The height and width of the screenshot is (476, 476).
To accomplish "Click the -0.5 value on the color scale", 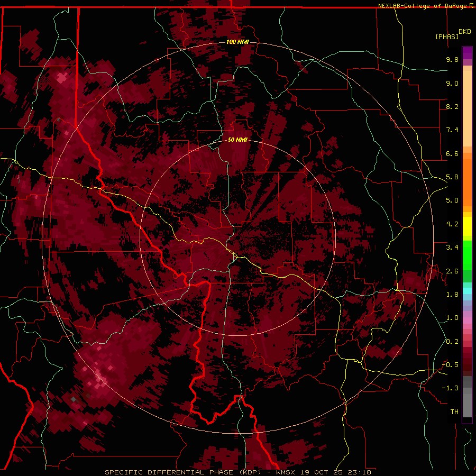I will coord(450,365).
